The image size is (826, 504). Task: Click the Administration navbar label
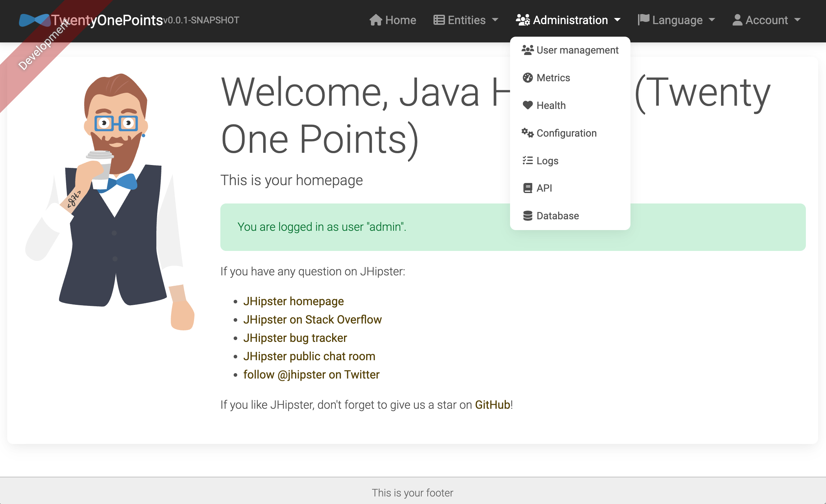(x=570, y=20)
